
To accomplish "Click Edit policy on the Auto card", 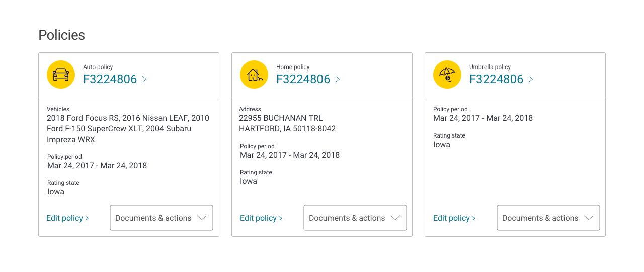I will click(x=67, y=218).
